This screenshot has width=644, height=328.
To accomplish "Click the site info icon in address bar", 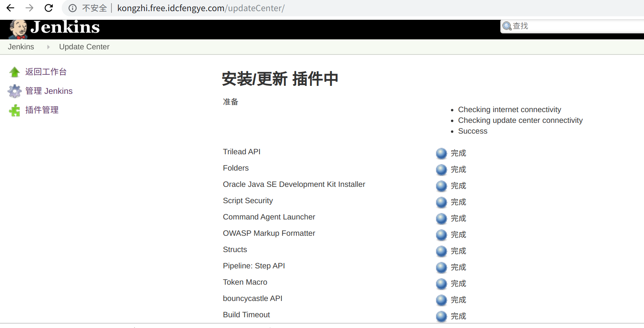I will [x=72, y=8].
